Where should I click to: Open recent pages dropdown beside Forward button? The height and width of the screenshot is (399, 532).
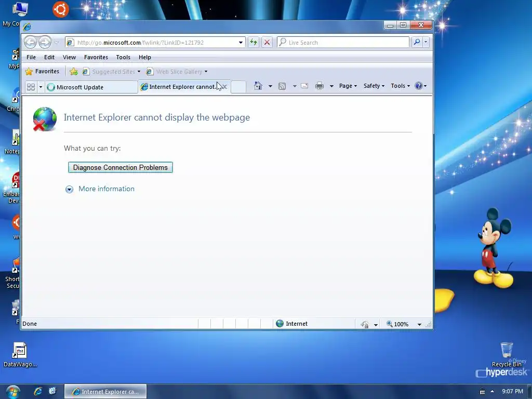click(56, 43)
